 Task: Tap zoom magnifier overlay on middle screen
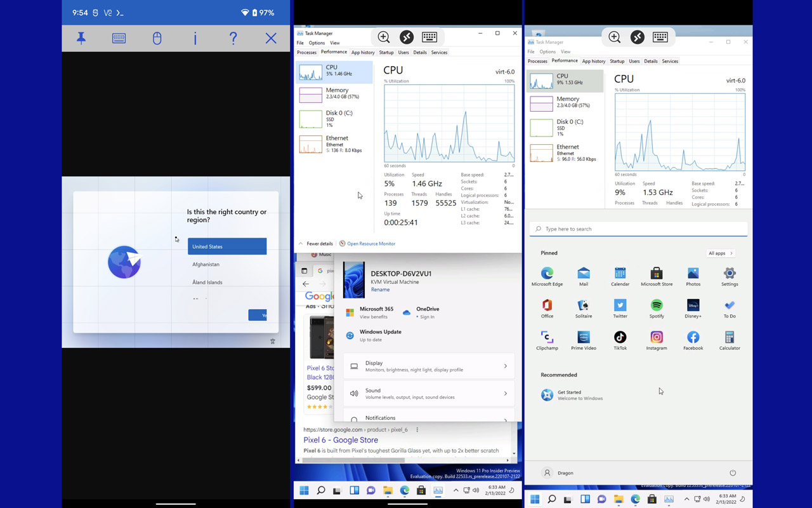384,37
